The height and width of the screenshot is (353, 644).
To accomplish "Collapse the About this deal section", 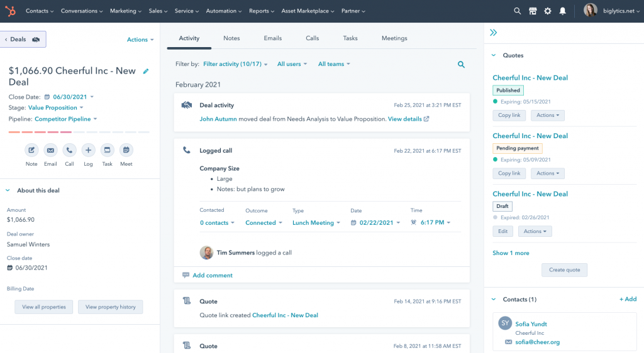I will (x=8, y=190).
